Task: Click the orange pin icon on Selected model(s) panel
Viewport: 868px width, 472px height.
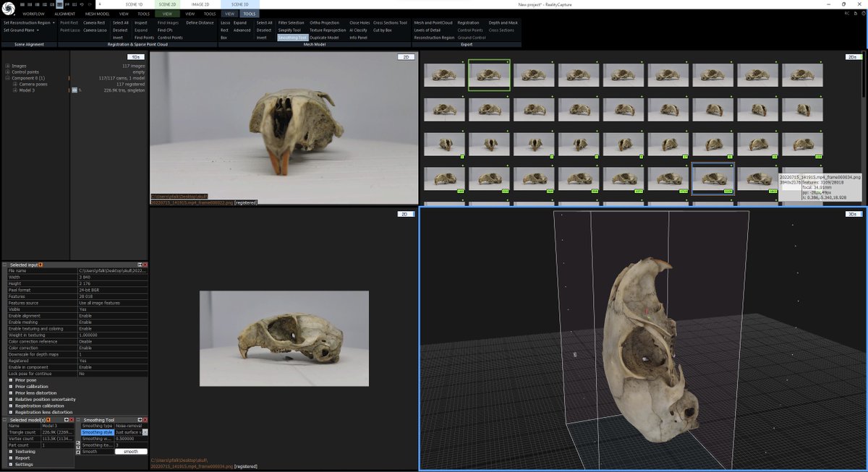Action: coord(48,420)
